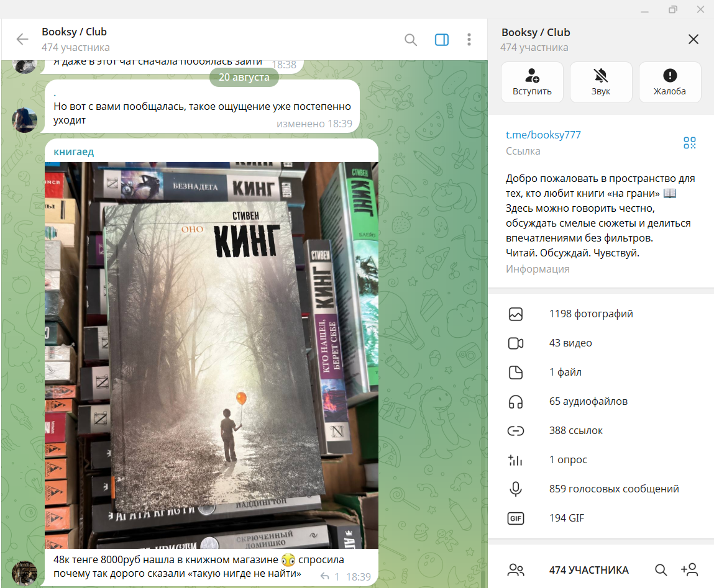Click the microphone icon for voice messages
This screenshot has height=588, width=714.
coord(516,489)
